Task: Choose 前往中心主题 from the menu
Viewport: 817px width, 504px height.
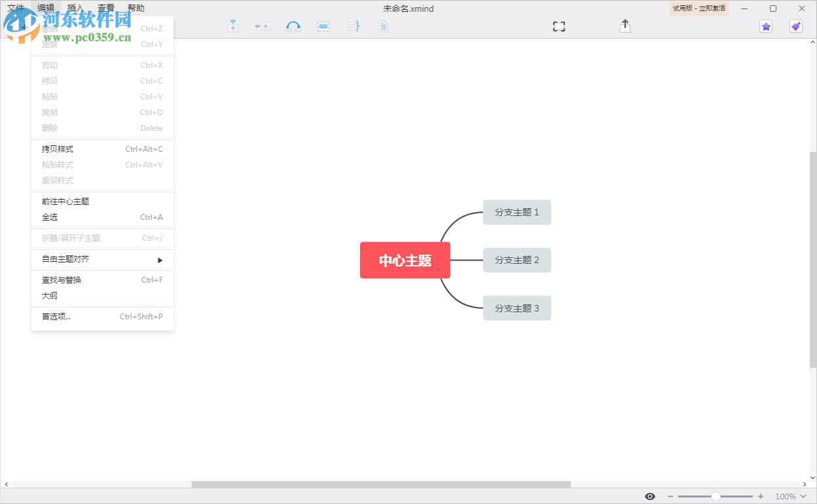Action: [x=102, y=202]
